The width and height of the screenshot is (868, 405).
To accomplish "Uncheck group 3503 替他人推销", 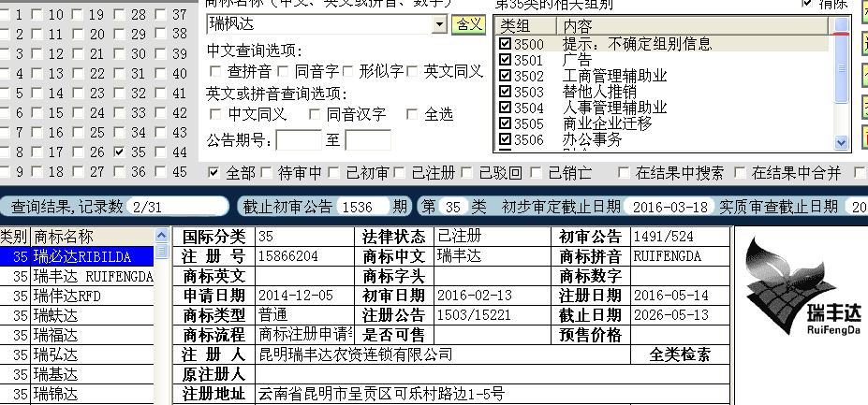I will point(505,92).
